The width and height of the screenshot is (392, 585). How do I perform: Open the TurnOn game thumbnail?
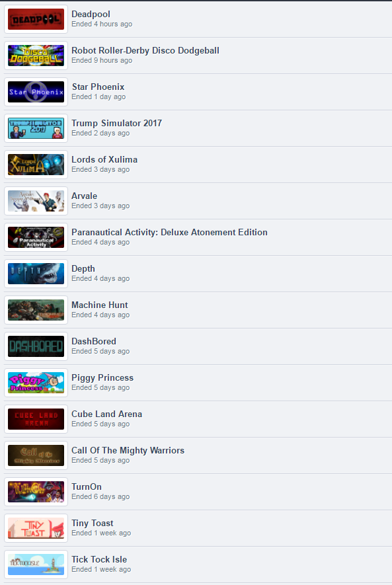pos(36,492)
